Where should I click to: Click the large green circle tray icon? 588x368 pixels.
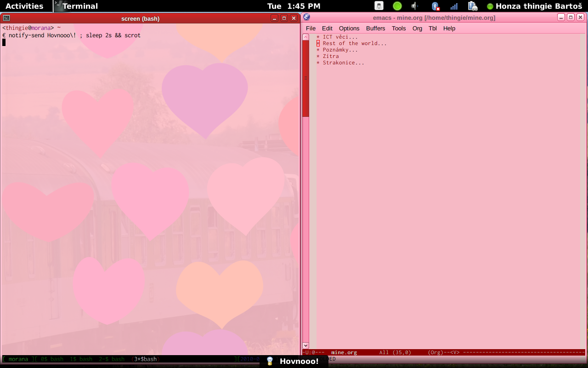pyautogui.click(x=397, y=6)
